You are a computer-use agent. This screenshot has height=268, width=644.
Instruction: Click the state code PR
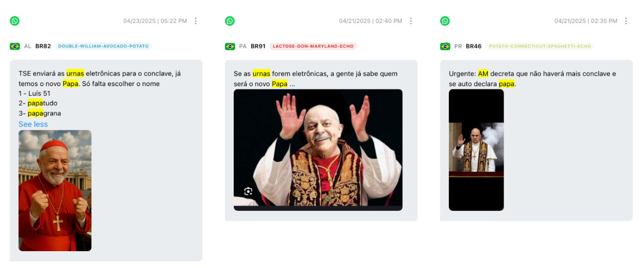458,46
